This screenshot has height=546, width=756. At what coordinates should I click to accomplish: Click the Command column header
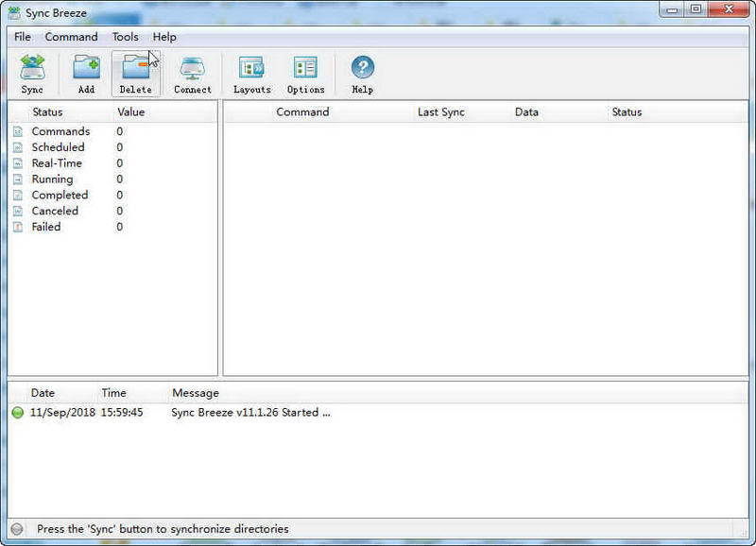302,112
